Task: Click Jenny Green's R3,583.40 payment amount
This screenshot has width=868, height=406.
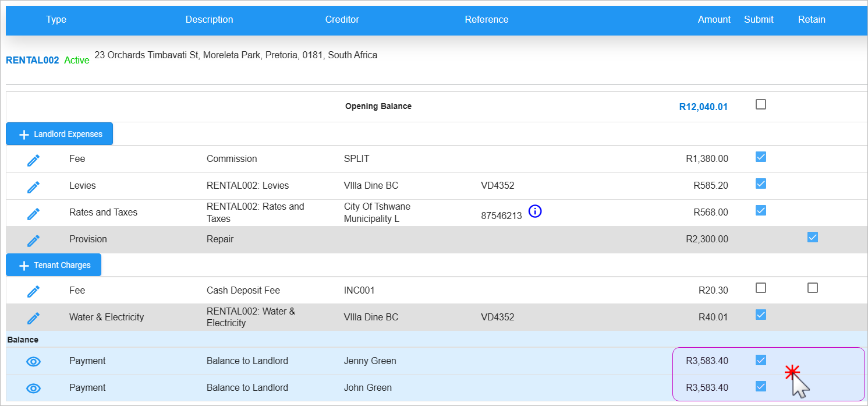Action: pyautogui.click(x=707, y=361)
